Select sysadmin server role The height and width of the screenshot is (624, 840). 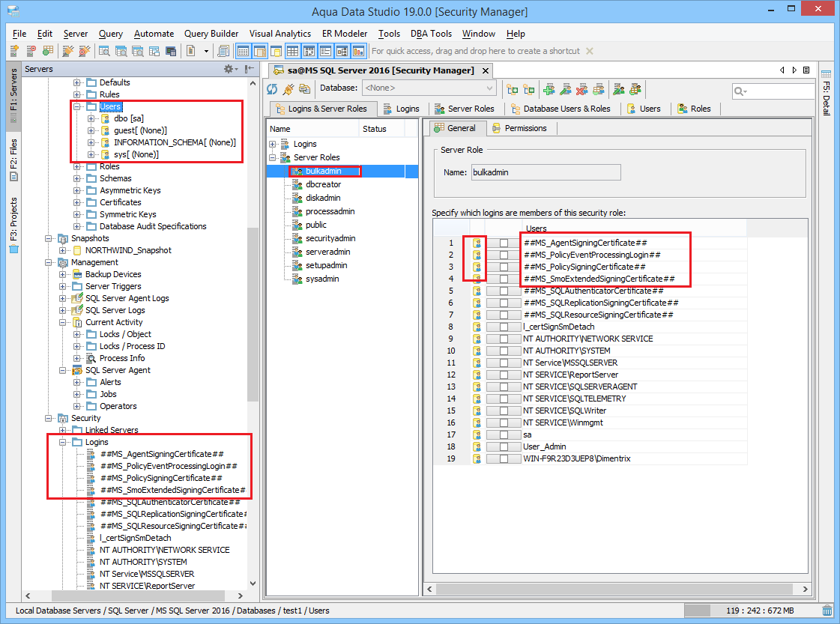coord(322,279)
